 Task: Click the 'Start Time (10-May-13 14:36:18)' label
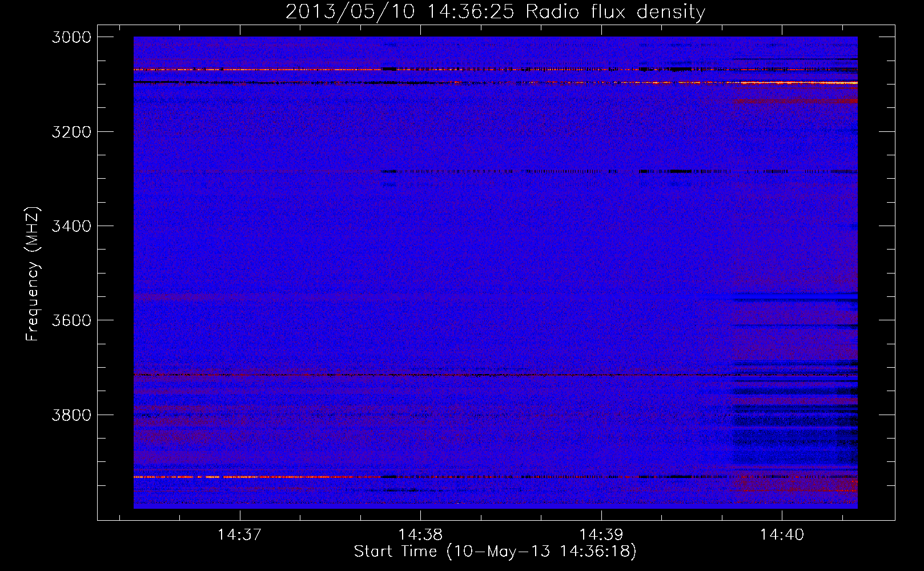point(495,552)
